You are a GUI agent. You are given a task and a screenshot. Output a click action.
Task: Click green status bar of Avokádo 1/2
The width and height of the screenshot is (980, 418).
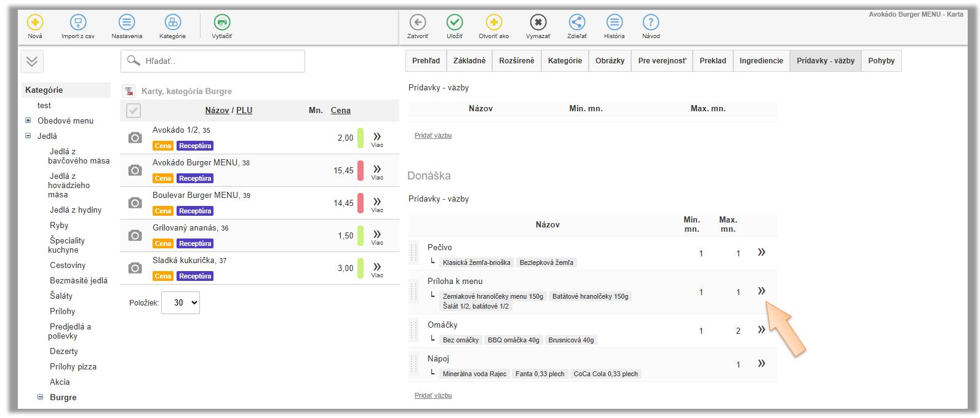(x=361, y=138)
